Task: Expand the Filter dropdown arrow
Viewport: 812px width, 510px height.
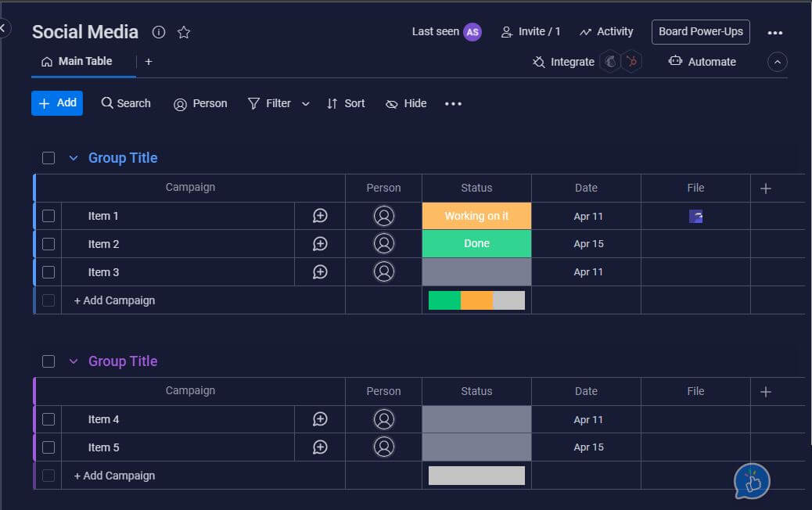Action: (306, 103)
